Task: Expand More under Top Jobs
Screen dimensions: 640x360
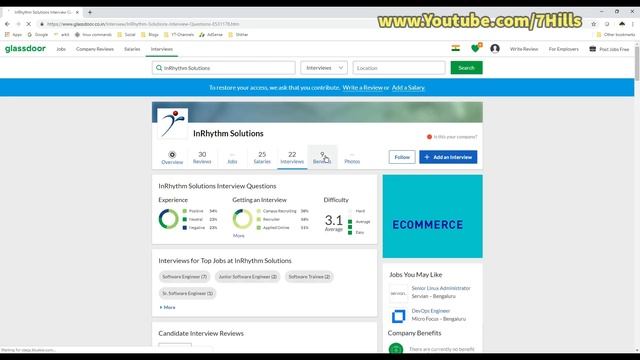Action: coord(167,307)
